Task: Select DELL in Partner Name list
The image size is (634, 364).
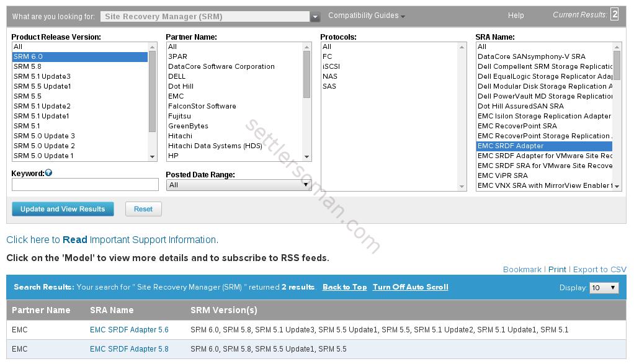Action: pos(234,76)
